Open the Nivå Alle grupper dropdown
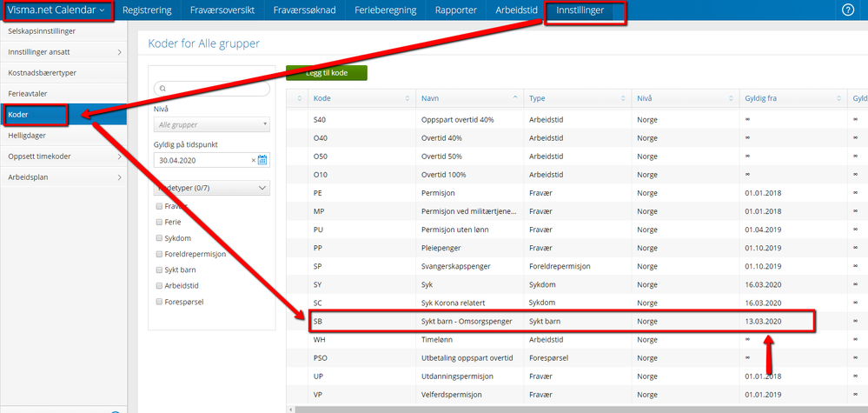The image size is (868, 413). coord(212,124)
